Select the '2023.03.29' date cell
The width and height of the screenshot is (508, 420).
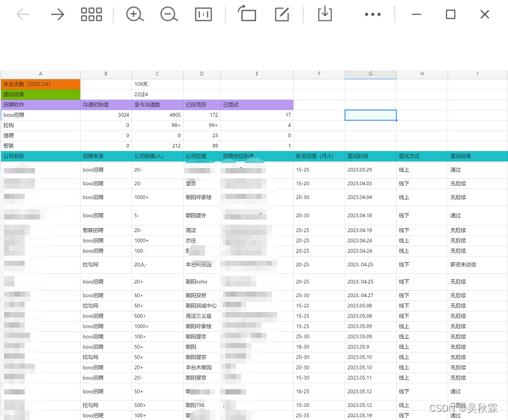[371, 170]
